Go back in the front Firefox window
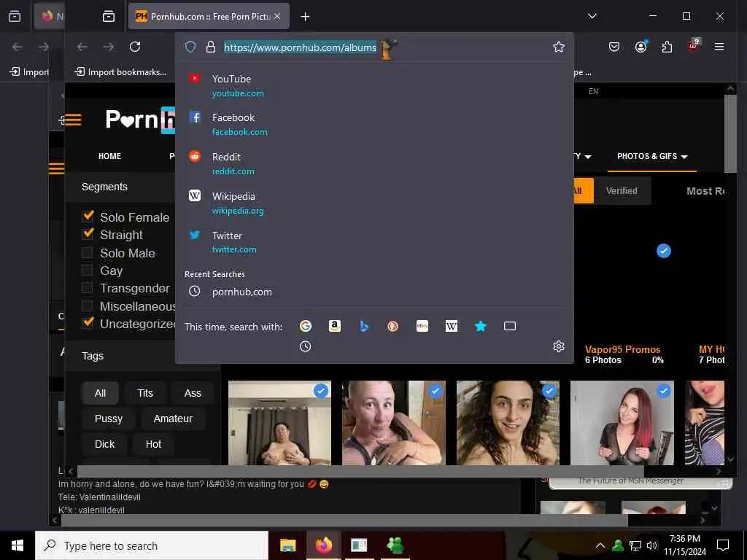The width and height of the screenshot is (747, 560). tap(82, 47)
